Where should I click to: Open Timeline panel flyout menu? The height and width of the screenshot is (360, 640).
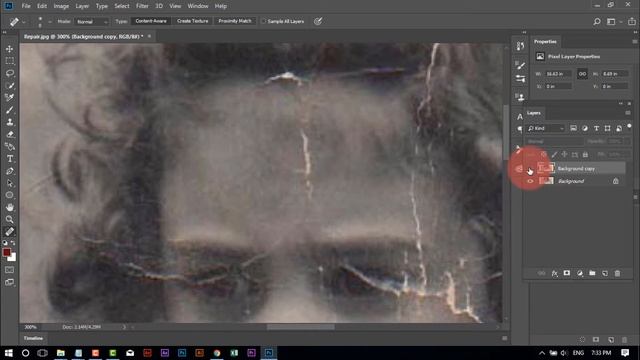tap(504, 338)
